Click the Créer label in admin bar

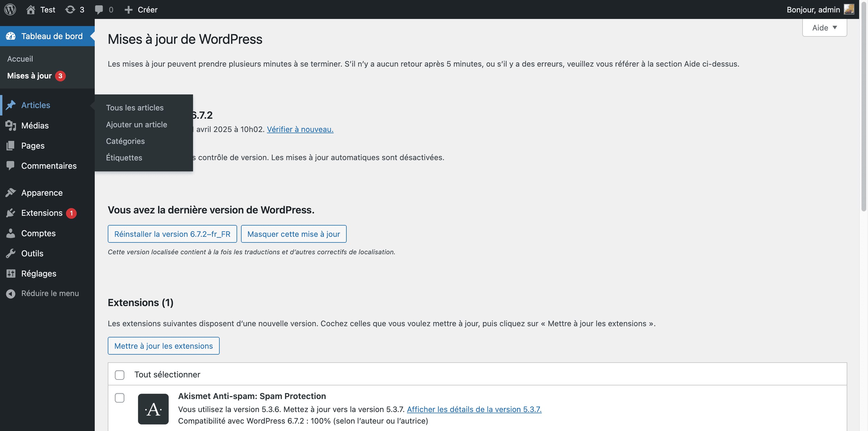[x=148, y=9]
